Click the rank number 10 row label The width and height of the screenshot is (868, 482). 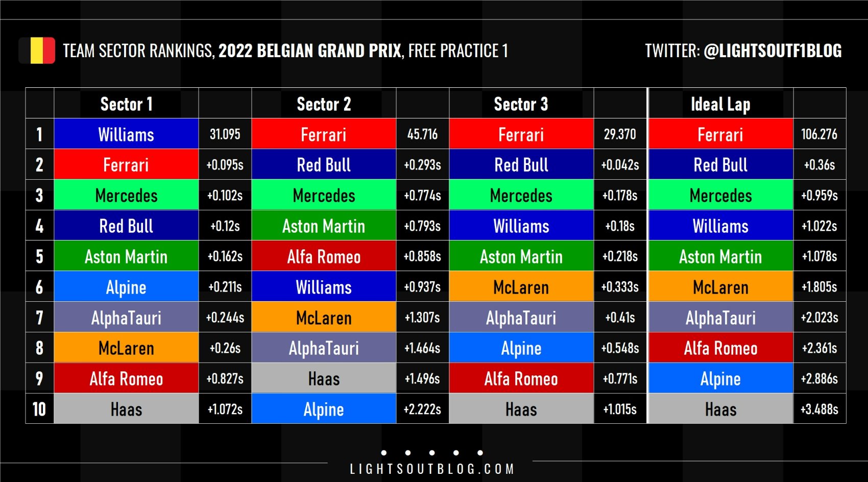coord(39,409)
